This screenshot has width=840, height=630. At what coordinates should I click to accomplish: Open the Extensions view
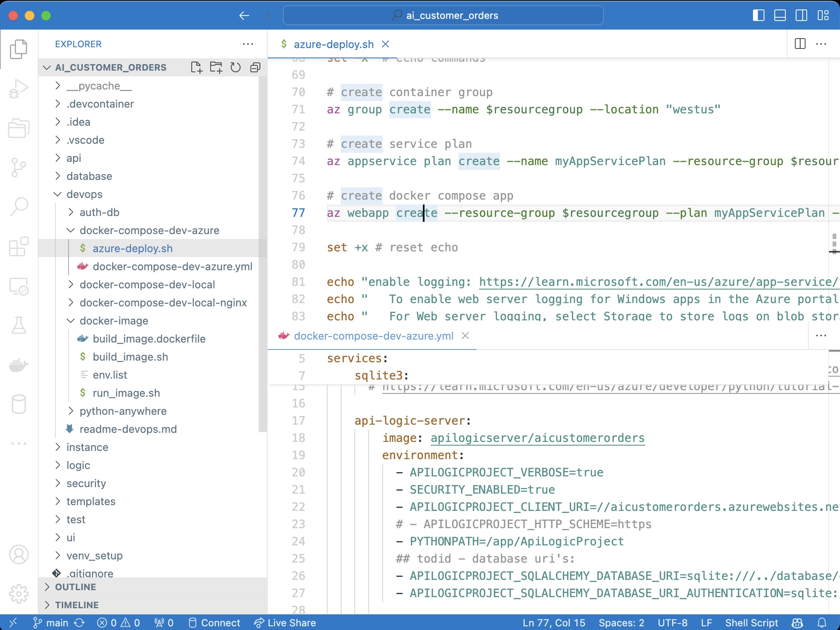point(18,246)
